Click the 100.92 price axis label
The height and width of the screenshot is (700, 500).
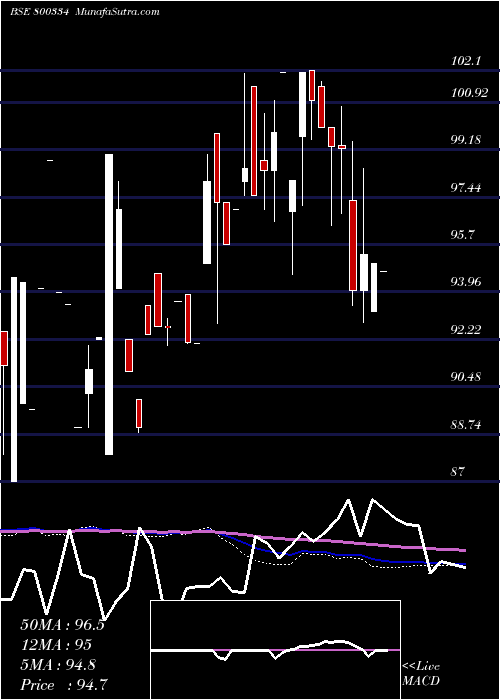(470, 93)
